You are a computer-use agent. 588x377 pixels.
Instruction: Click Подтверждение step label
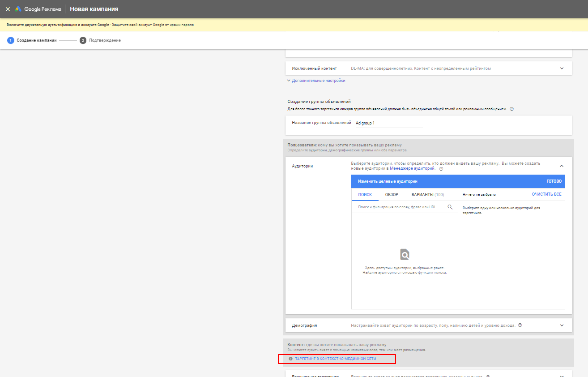[x=105, y=40]
